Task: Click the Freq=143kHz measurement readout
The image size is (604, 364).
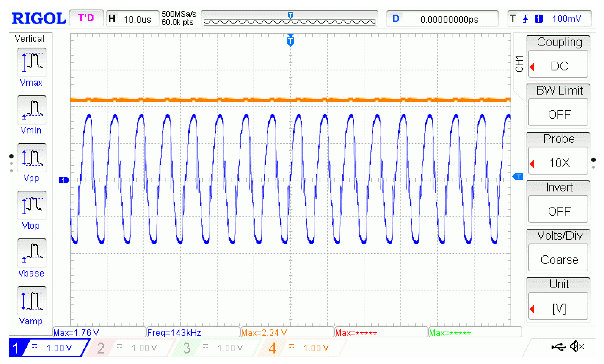Action: click(193, 333)
